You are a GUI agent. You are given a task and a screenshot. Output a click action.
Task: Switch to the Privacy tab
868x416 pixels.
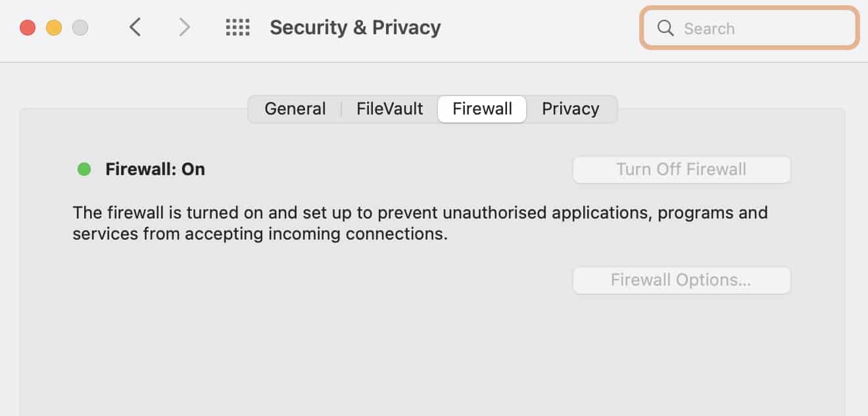[x=571, y=109]
